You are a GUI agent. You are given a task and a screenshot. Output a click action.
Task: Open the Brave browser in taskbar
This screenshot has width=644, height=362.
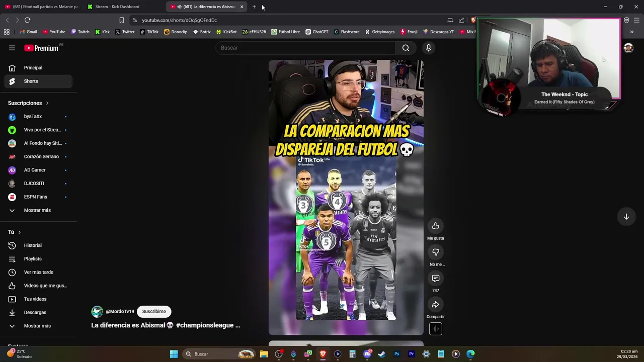323,354
